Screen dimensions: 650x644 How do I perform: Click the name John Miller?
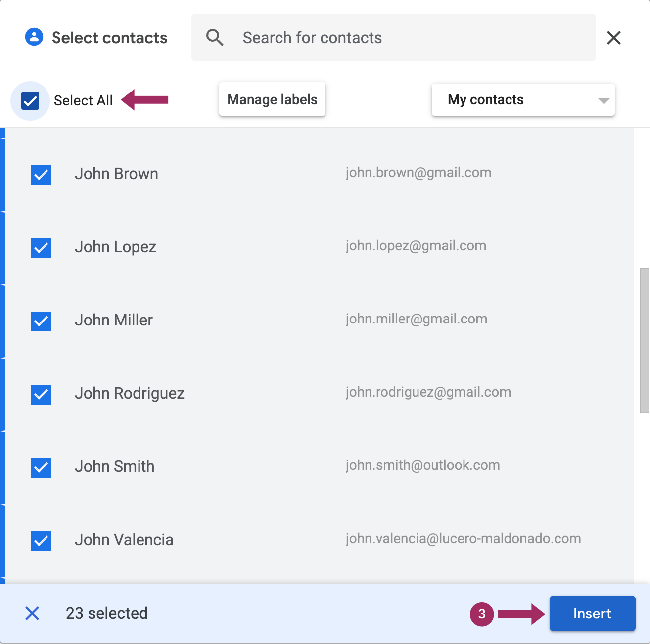[x=114, y=320]
